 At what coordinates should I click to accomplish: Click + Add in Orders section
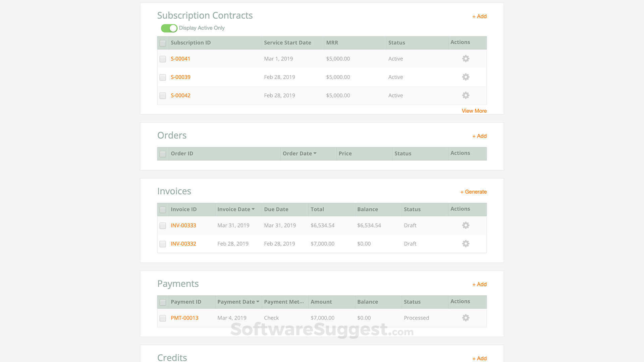(479, 136)
